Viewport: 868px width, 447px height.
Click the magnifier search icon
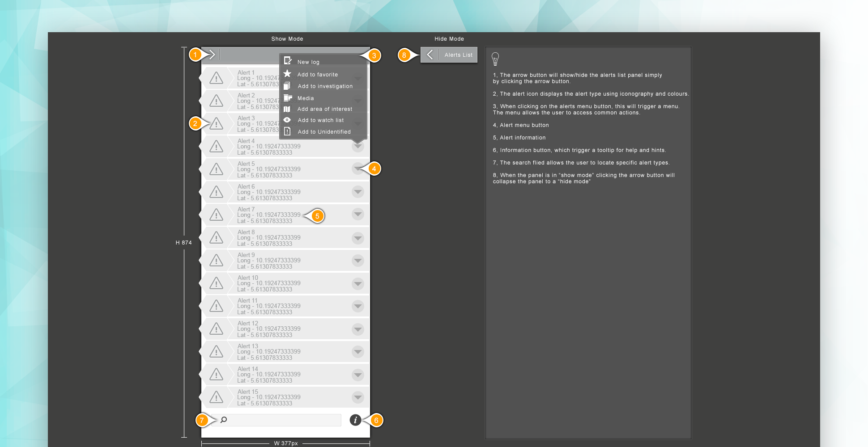click(x=224, y=420)
